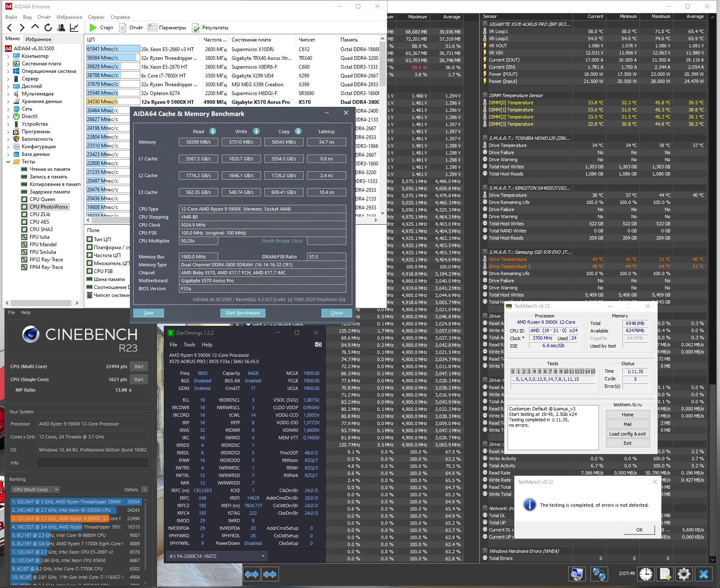Open the AIDA64 Справка menu

pos(120,17)
